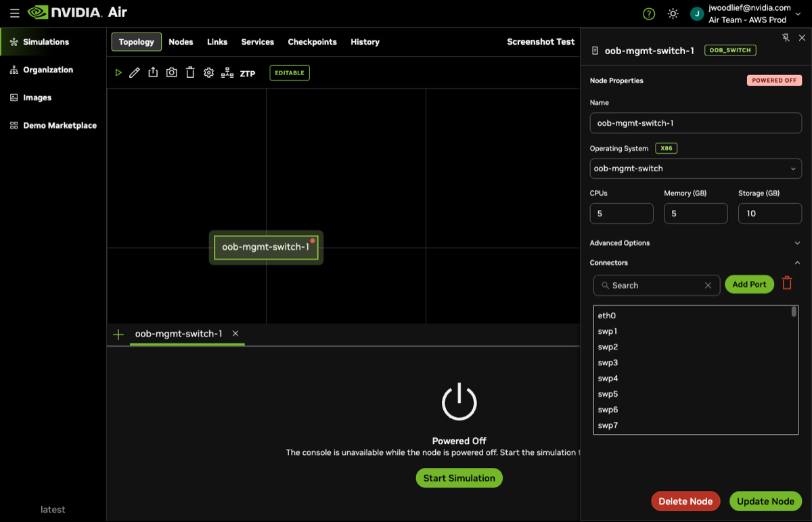
Task: Toggle the light/dark theme sun icon
Action: point(673,14)
